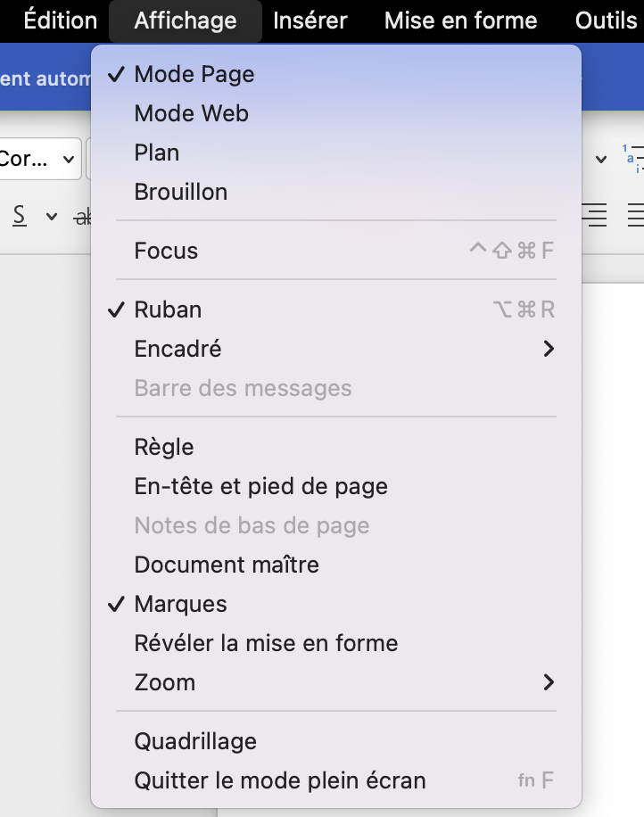Image resolution: width=644 pixels, height=817 pixels.
Task: Open the font name combo box
Action: [x=39, y=160]
